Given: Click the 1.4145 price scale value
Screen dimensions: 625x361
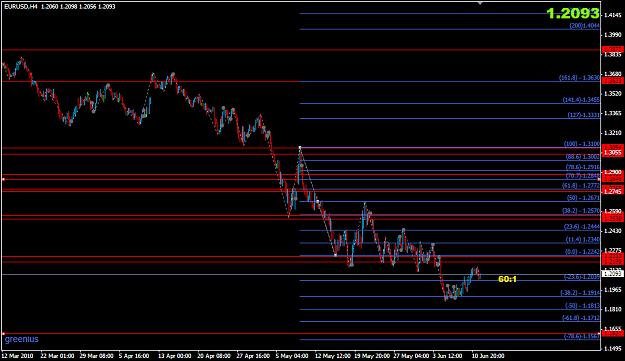Looking at the screenshot, I should (x=613, y=15).
